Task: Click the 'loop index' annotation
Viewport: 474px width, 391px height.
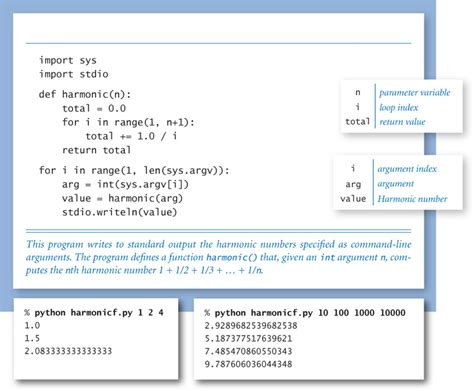Action: 398,107
